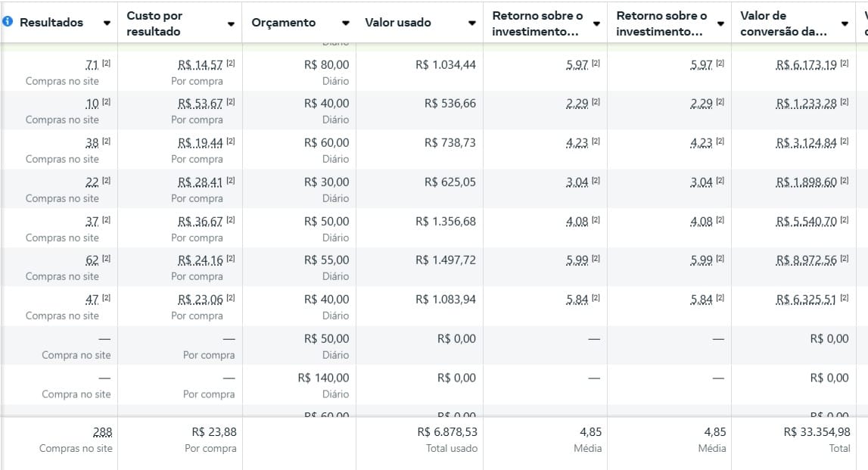Click footnote [2] marker beside R$ 14,57
The image size is (868, 470).
pyautogui.click(x=230, y=64)
